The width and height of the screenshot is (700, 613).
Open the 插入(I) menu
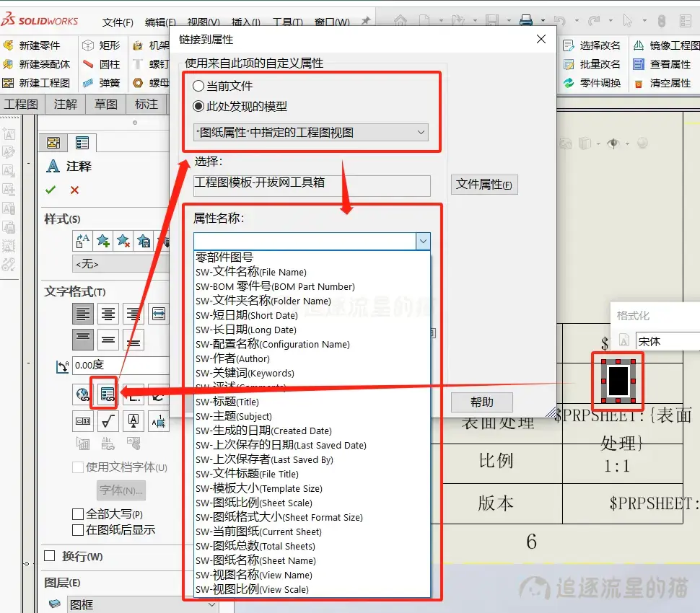(x=245, y=22)
